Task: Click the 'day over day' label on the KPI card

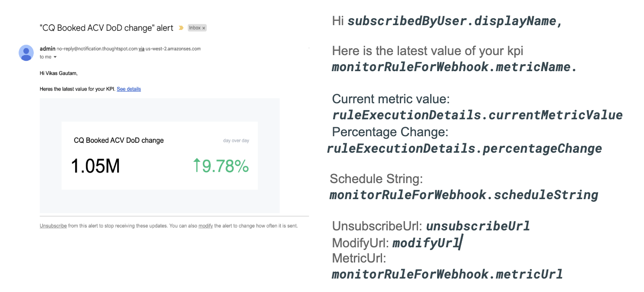Action: point(236,140)
